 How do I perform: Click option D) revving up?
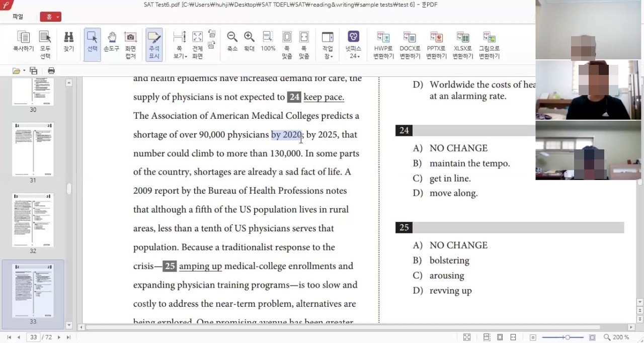(442, 291)
